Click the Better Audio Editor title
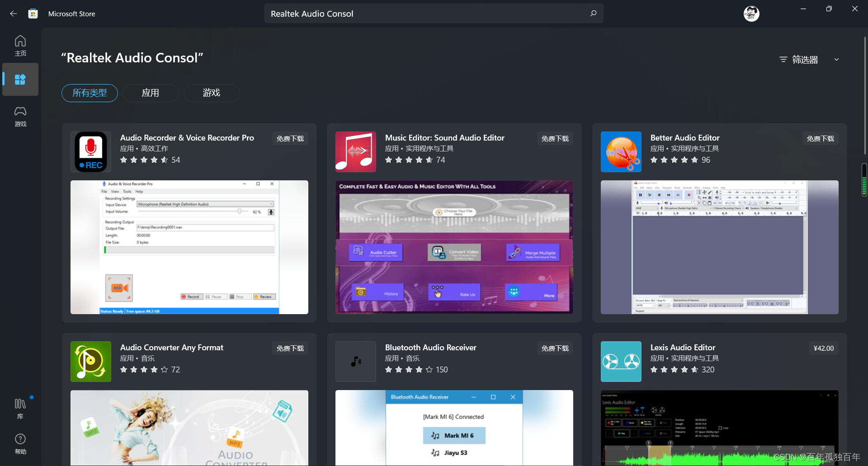 coord(685,138)
